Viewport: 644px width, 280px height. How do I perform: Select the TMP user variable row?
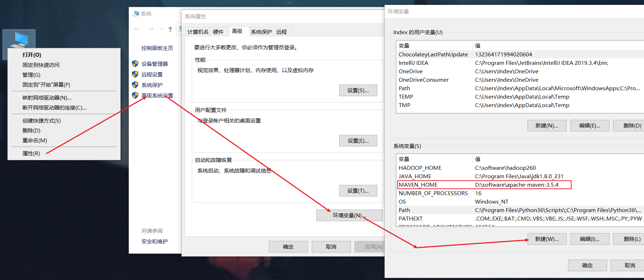coord(520,105)
